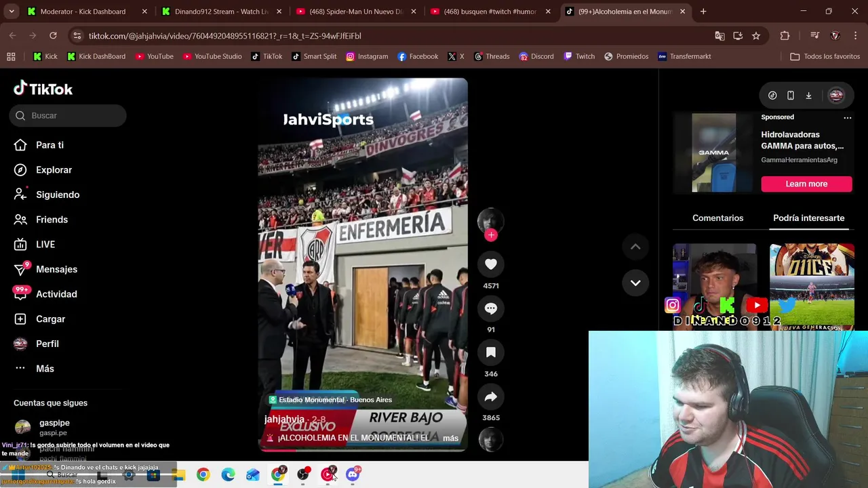Open the Discord bookmark
Screen dimensions: 868x488
[536, 56]
